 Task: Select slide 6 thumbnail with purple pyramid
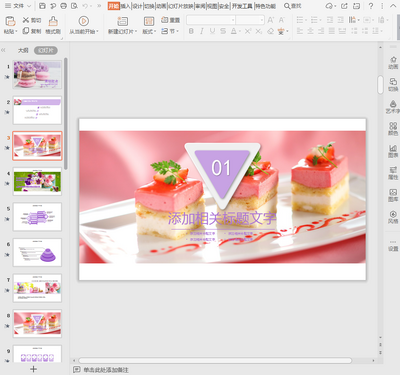[37, 252]
